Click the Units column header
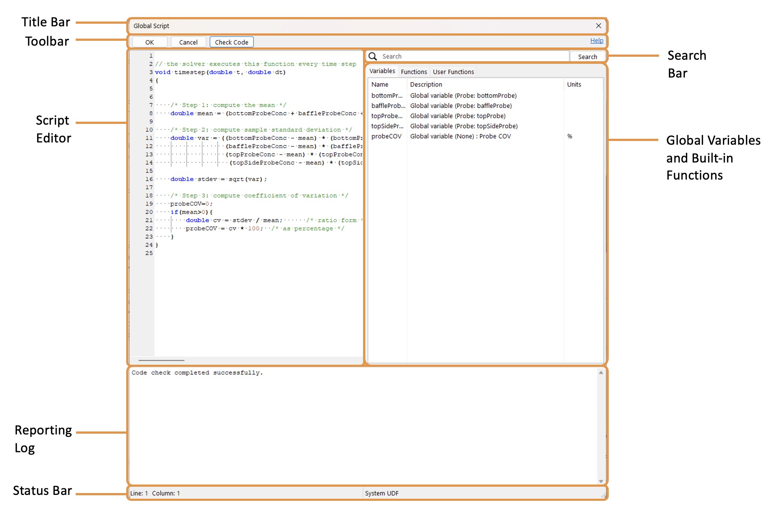Screen dimensions: 778x532 (573, 85)
